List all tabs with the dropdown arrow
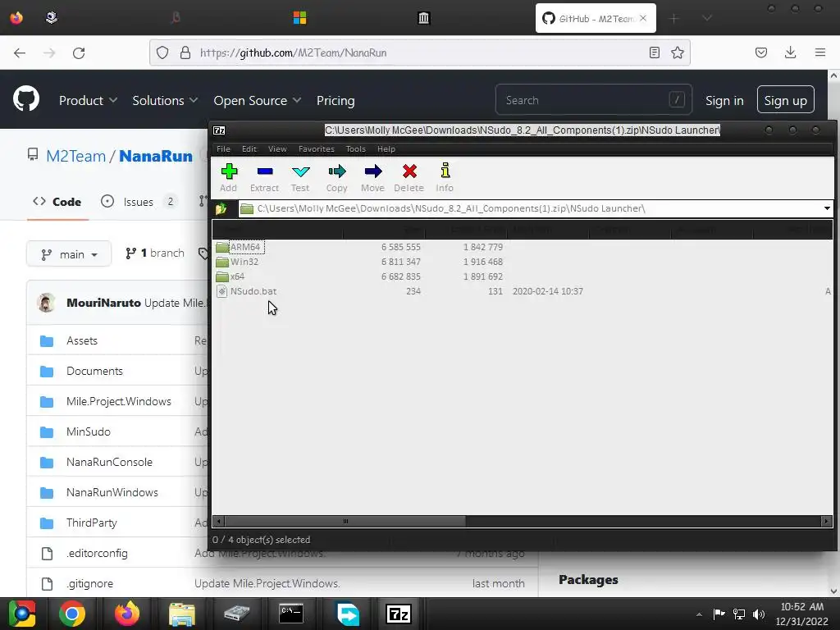The image size is (840, 630). 707,19
